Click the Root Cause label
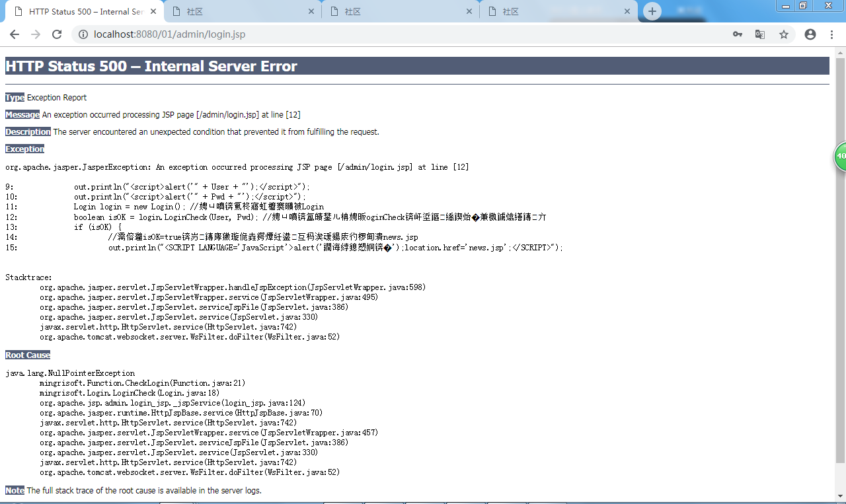Screen dimensions: 846x504 pos(28,355)
